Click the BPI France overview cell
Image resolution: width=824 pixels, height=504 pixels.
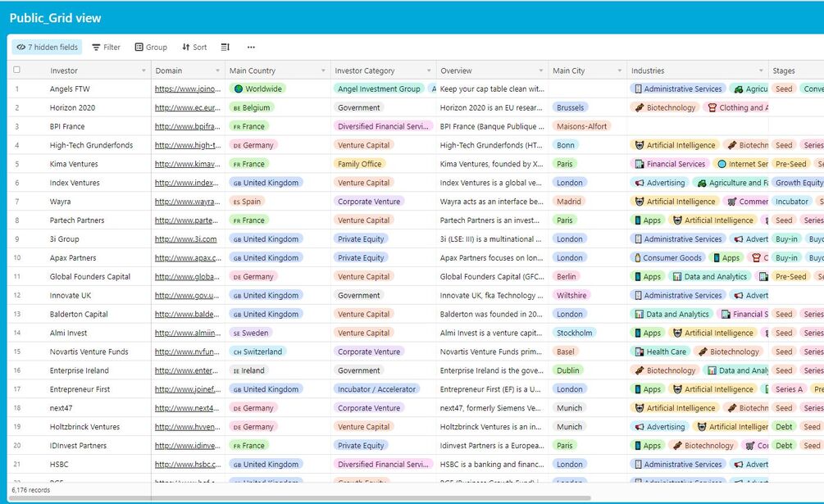(492, 126)
